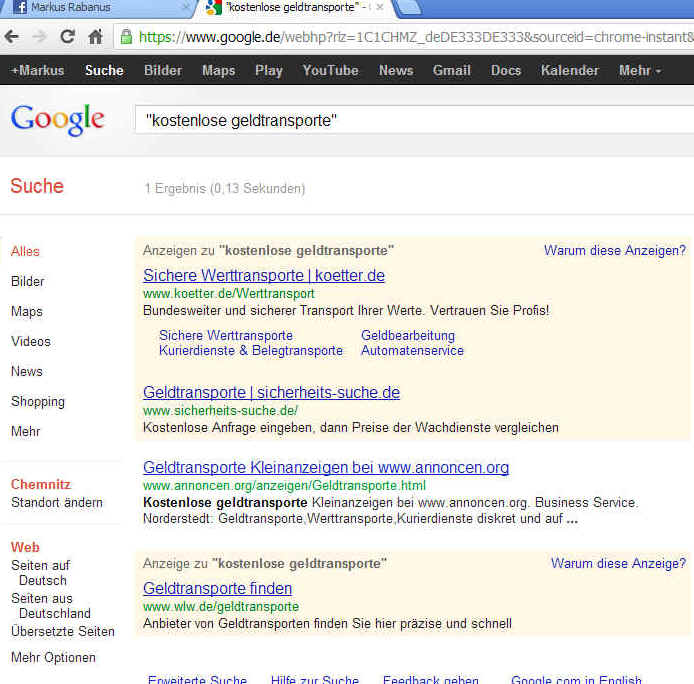Filter results by News in sidebar
Screen dimensions: 694x684
27,371
